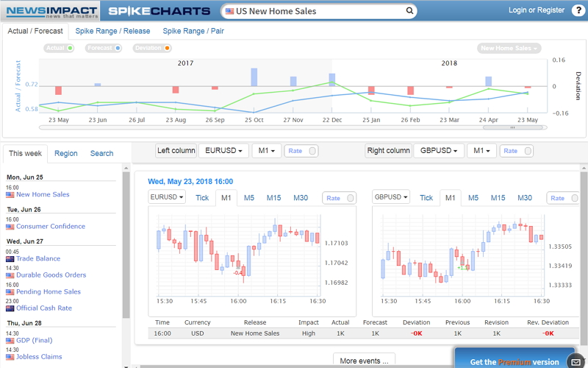Open the Pending Home Sales event link
Image resolution: width=588 pixels, height=368 pixels.
pos(49,291)
